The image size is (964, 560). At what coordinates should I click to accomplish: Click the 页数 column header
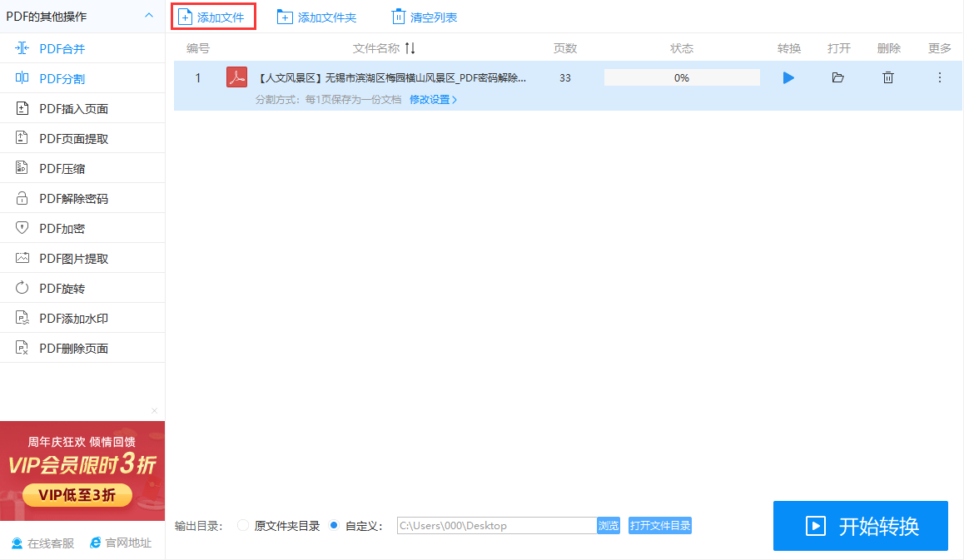tap(565, 48)
